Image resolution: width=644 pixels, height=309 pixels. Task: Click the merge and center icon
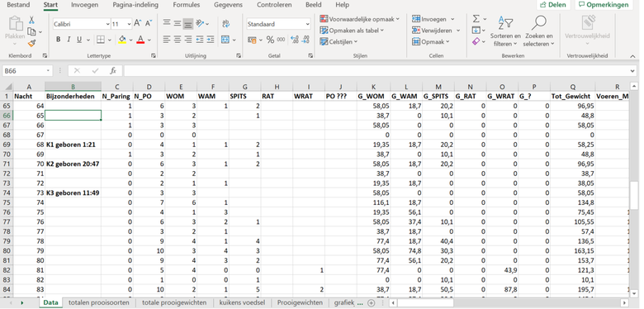225,40
